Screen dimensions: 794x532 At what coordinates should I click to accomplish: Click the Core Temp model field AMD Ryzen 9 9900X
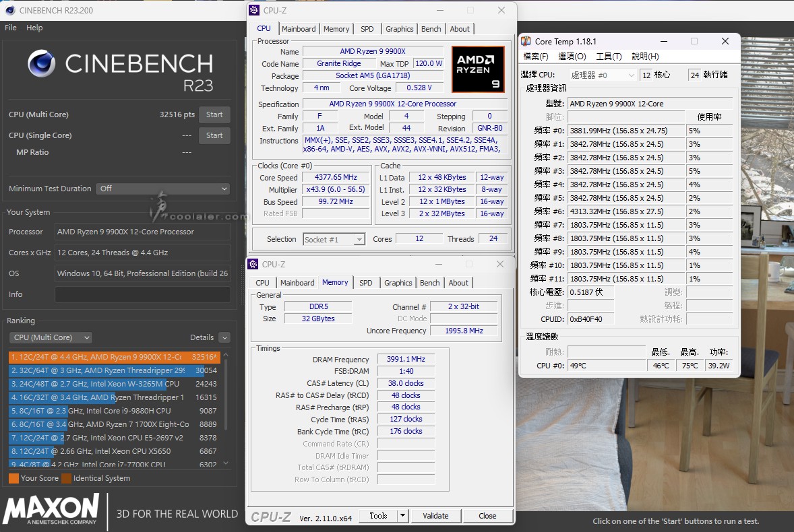pos(650,104)
